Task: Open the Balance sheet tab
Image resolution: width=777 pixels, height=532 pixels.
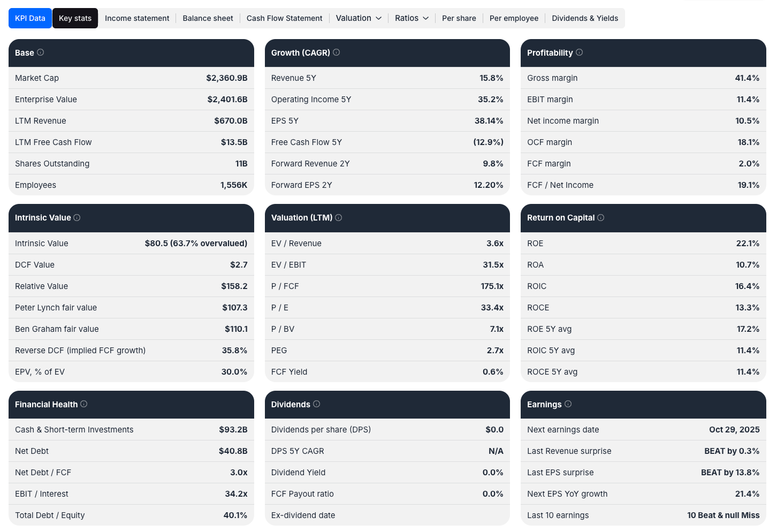Action: click(x=208, y=18)
